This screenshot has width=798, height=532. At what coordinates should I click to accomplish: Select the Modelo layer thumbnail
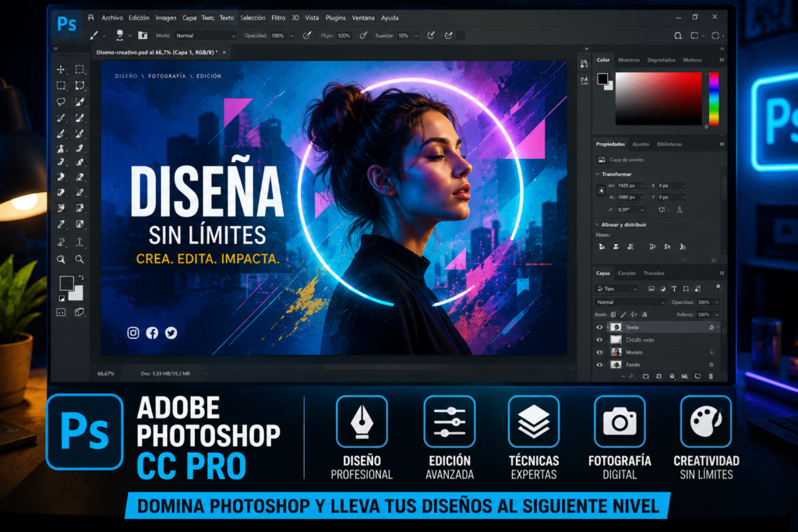tap(616, 352)
